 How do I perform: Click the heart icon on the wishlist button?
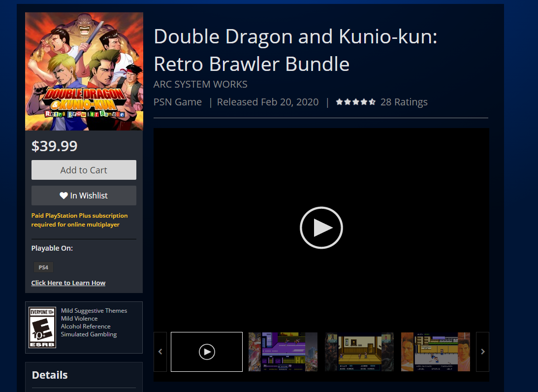[63, 196]
